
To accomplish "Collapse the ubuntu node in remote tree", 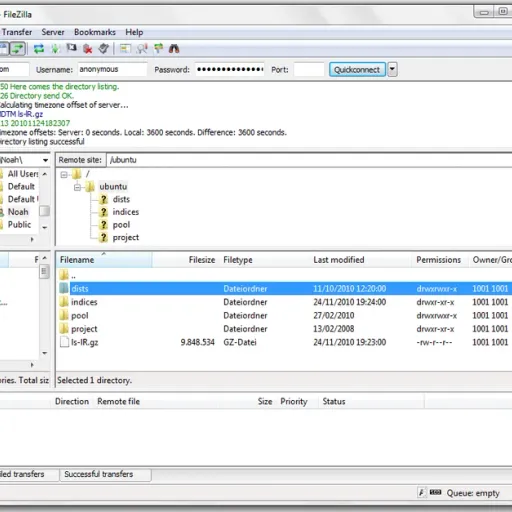I will [x=77, y=187].
